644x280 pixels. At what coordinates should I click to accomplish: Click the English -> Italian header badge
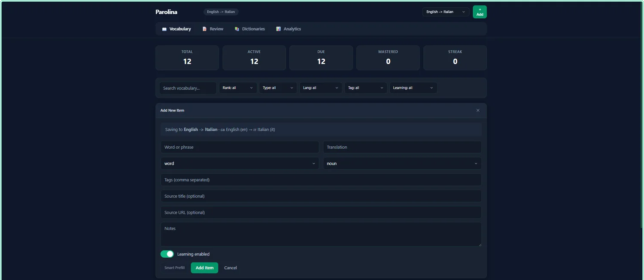(221, 12)
